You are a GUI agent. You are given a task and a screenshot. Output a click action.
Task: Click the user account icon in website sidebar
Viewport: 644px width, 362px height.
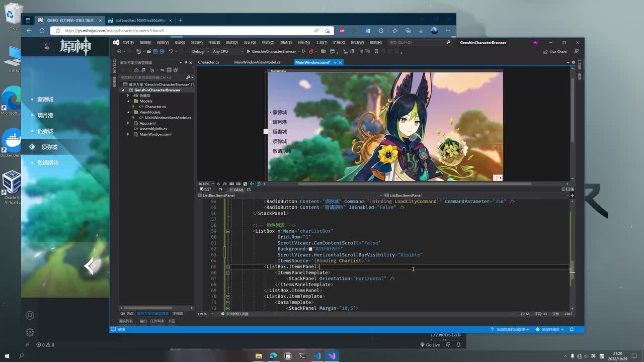click(x=30, y=316)
